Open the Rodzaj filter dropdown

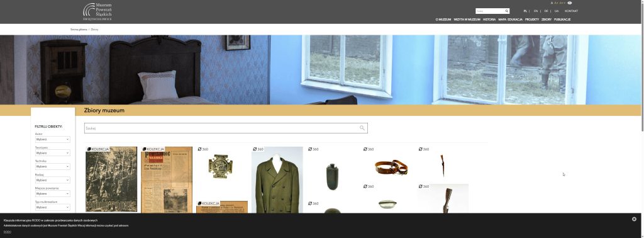pos(53,180)
